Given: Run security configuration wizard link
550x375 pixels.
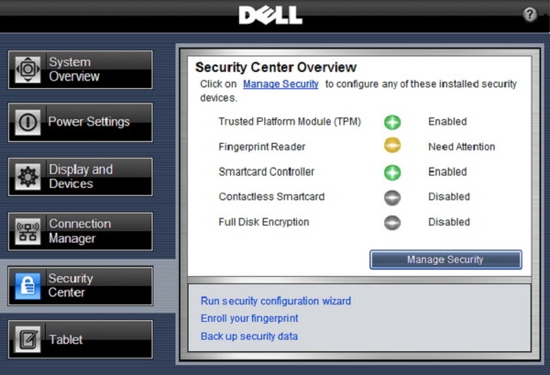Looking at the screenshot, I should click(276, 301).
